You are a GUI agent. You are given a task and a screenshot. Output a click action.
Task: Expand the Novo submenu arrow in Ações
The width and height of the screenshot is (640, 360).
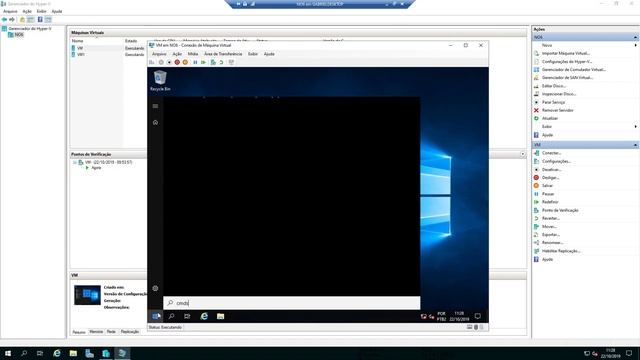pos(636,45)
